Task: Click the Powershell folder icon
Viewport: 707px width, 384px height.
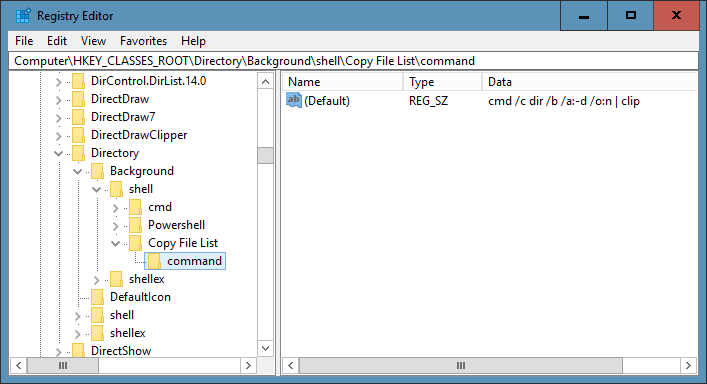Action: pyautogui.click(x=135, y=225)
